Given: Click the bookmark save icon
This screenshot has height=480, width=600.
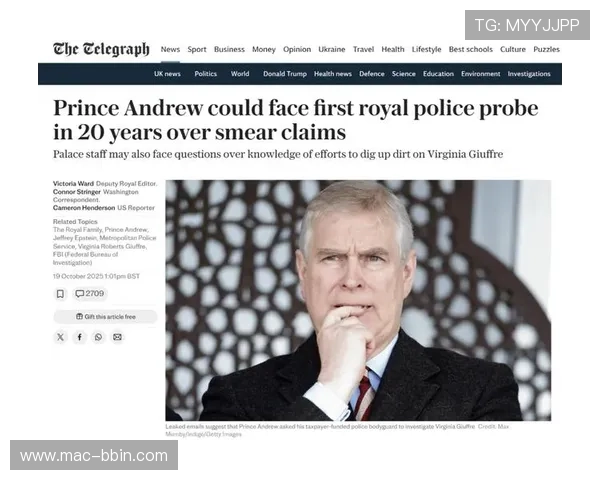Looking at the screenshot, I should [x=60, y=294].
